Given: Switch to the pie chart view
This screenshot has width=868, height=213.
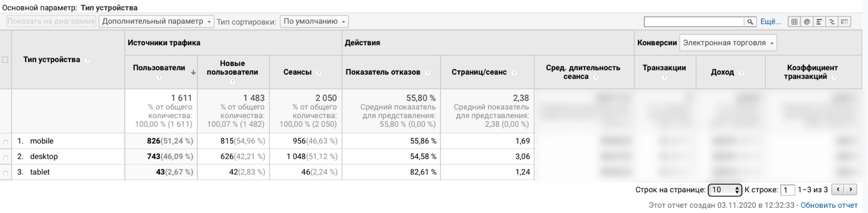Looking at the screenshot, I should (x=807, y=22).
